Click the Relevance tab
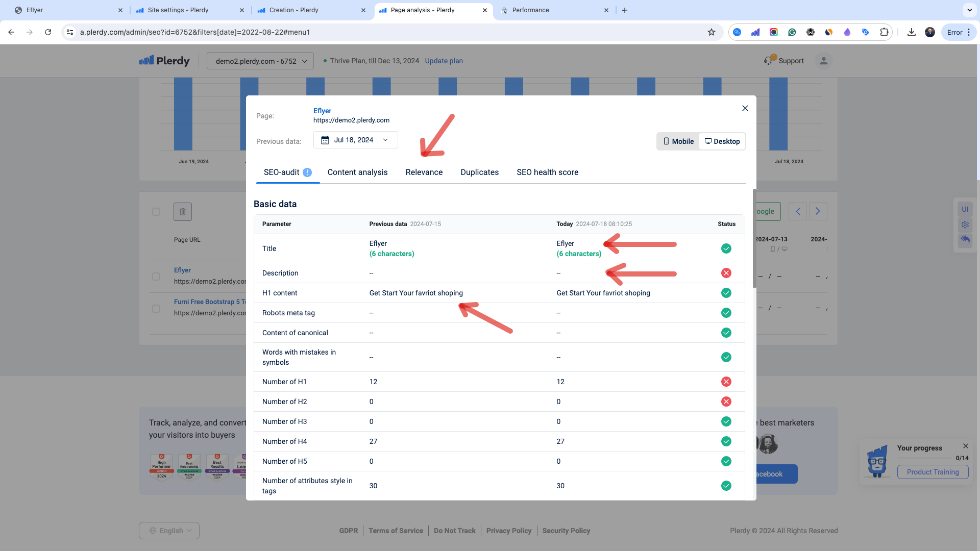This screenshot has width=980, height=551. pos(423,172)
